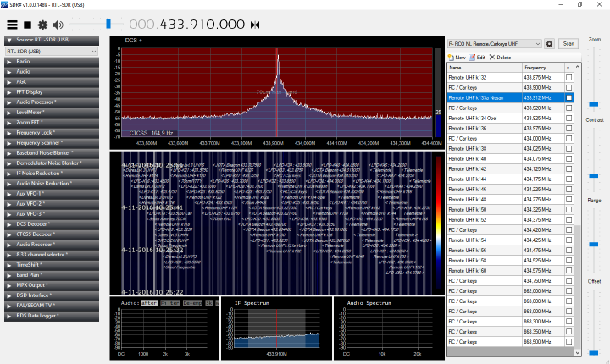The image size is (610, 364).
Task: Enable checkbox on Remote UHF k134 Opel row
Action: click(x=568, y=118)
